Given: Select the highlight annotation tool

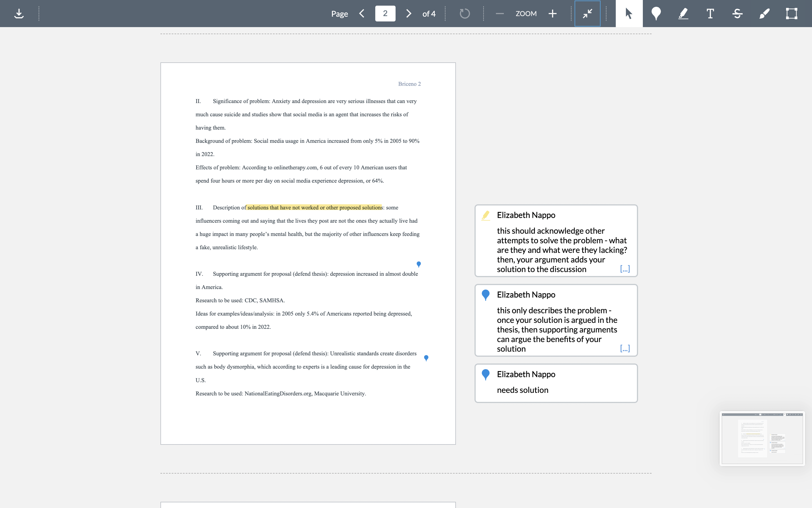Looking at the screenshot, I should 683,14.
